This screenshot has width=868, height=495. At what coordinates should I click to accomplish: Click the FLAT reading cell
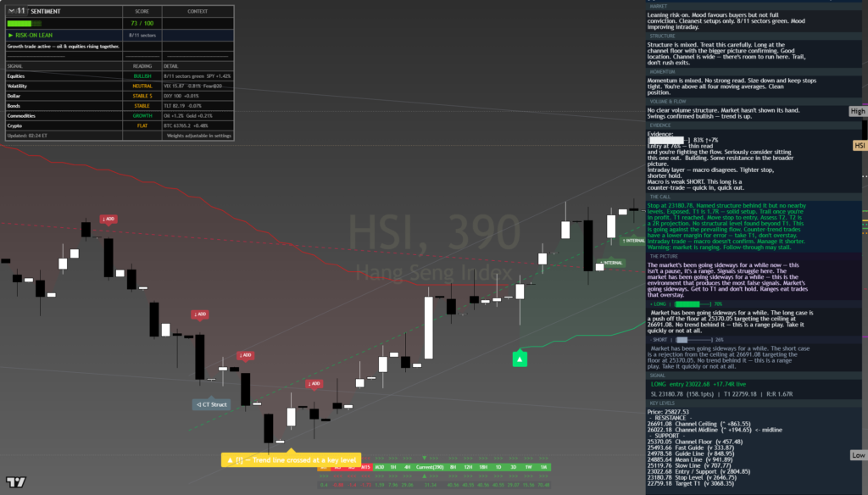[x=142, y=125]
